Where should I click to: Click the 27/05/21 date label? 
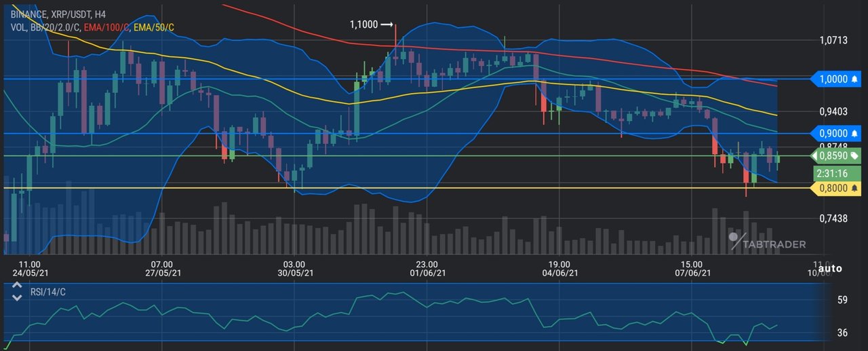pos(163,273)
